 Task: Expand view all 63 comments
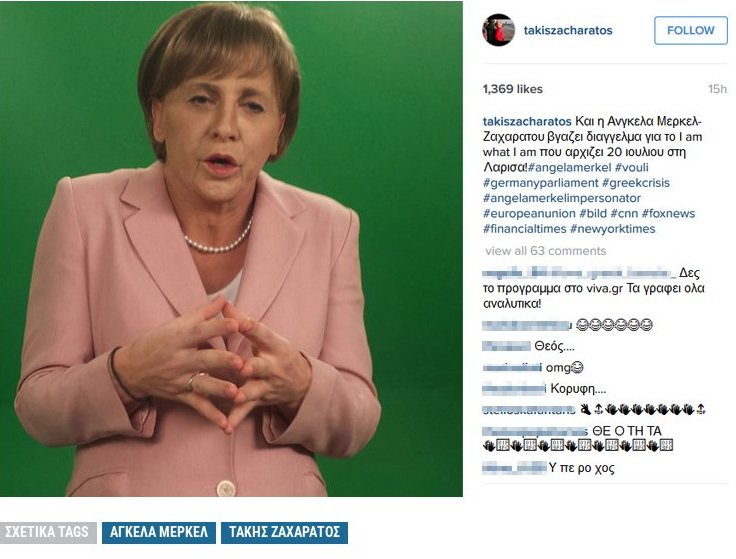545,251
